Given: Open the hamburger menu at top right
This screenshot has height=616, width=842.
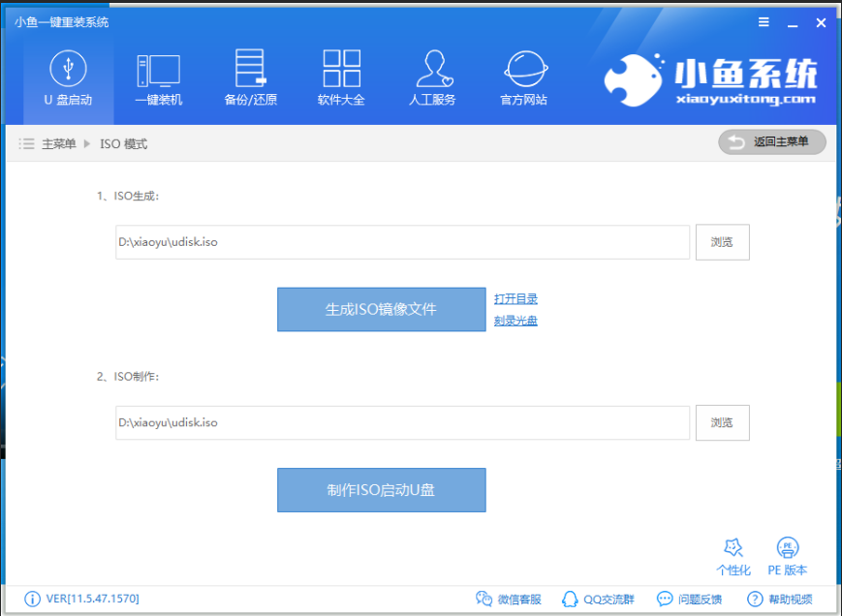Looking at the screenshot, I should [763, 21].
